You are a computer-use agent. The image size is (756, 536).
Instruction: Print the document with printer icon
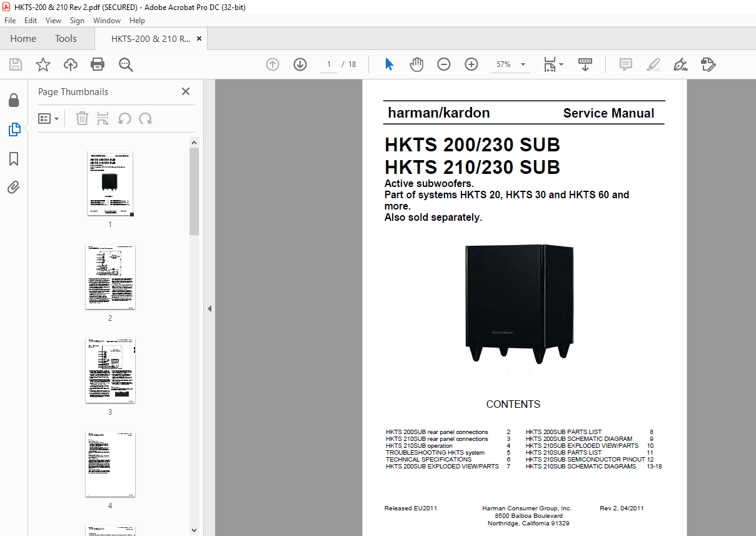[98, 64]
